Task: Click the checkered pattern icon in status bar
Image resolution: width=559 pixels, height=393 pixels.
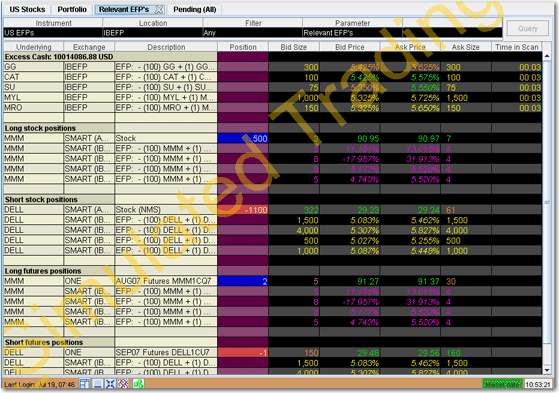Action: click(x=123, y=384)
